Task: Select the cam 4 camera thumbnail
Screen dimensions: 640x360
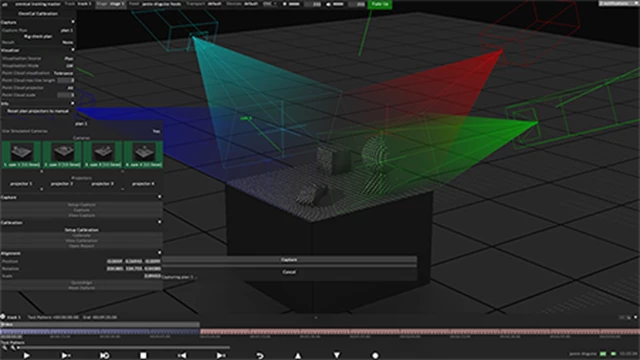Action: click(x=143, y=154)
